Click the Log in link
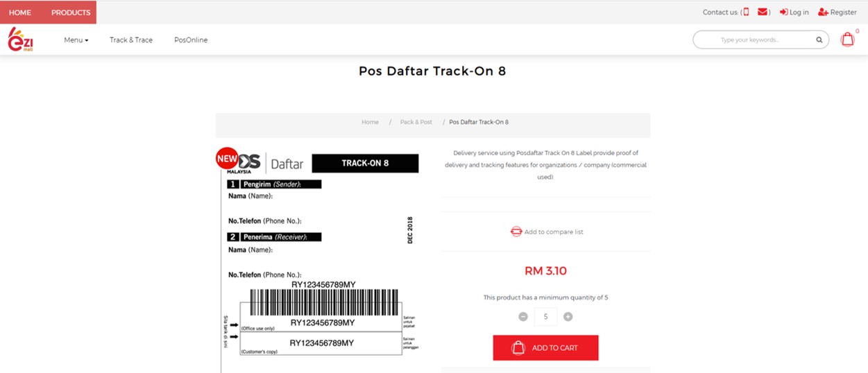The width and height of the screenshot is (868, 373). click(x=794, y=12)
